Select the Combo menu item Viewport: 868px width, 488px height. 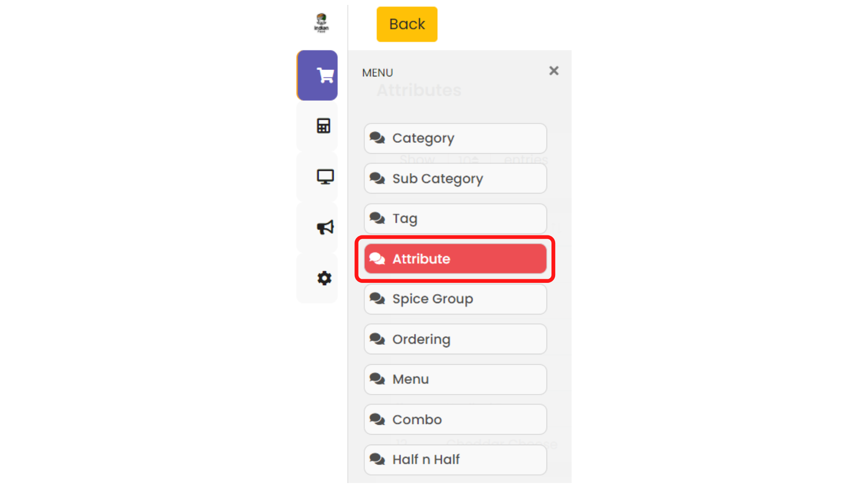pyautogui.click(x=455, y=419)
